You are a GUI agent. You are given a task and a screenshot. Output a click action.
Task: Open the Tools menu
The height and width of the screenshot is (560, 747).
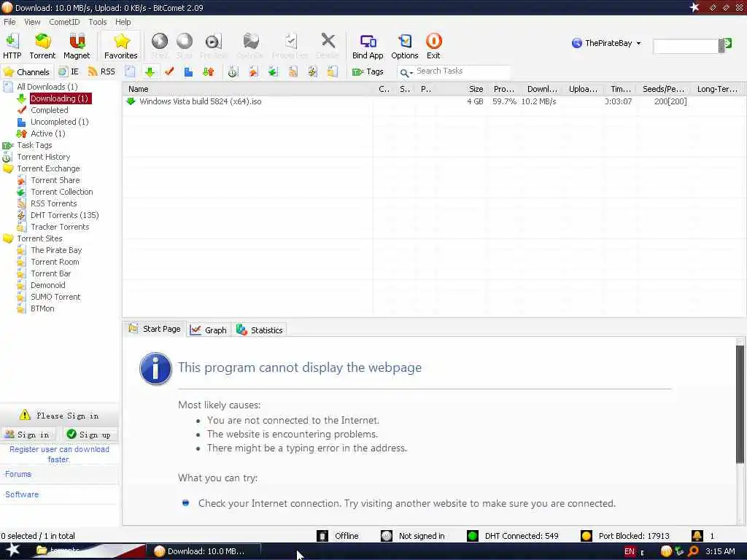[98, 22]
